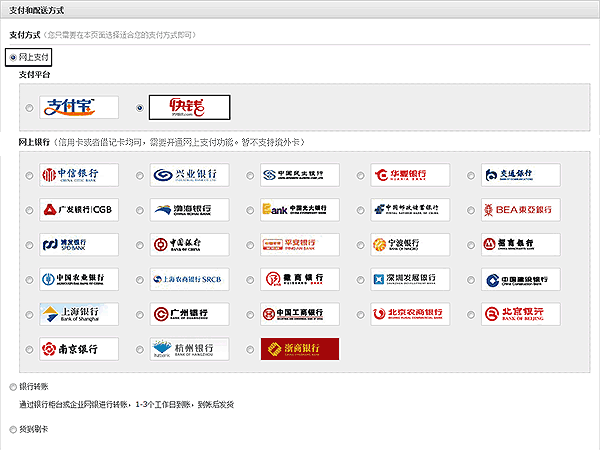
Task: Select the 网上支付 radio button
Action: click(x=13, y=57)
